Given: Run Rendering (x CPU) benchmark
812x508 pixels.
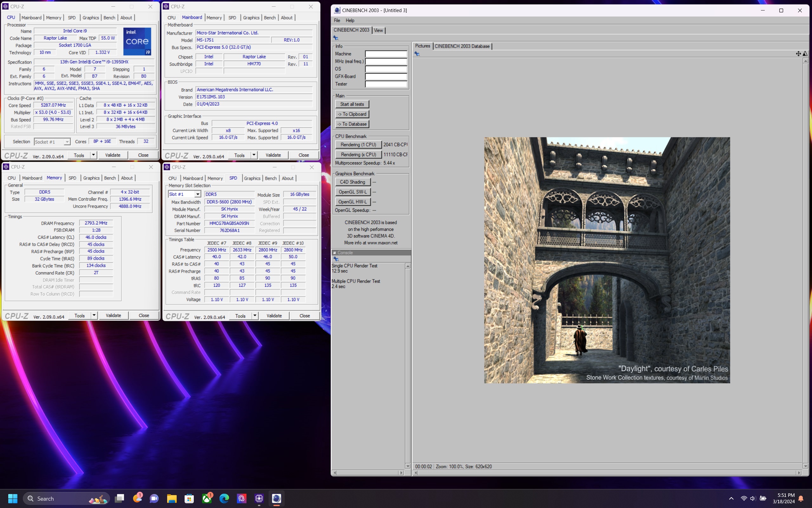Looking at the screenshot, I should (358, 155).
